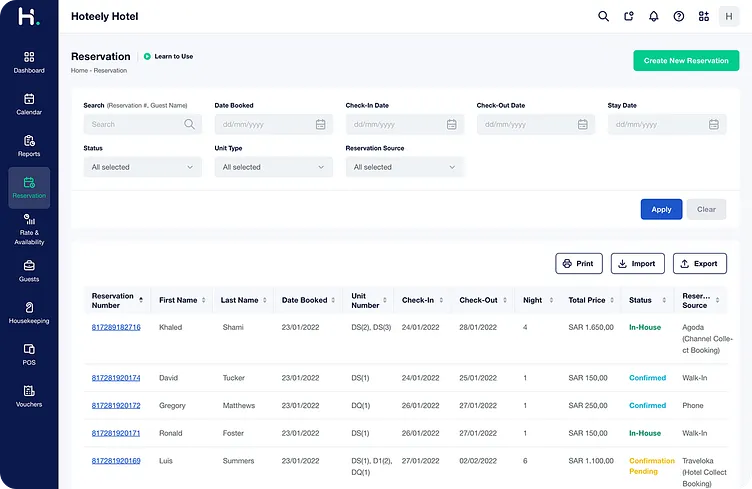752x489 pixels.
Task: Click into the Check-In Date field
Action: pyautogui.click(x=404, y=124)
